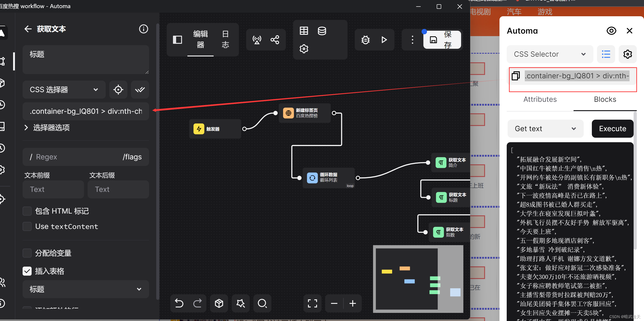Verify selector with the double-check icon
The image size is (644, 321).
pos(140,89)
